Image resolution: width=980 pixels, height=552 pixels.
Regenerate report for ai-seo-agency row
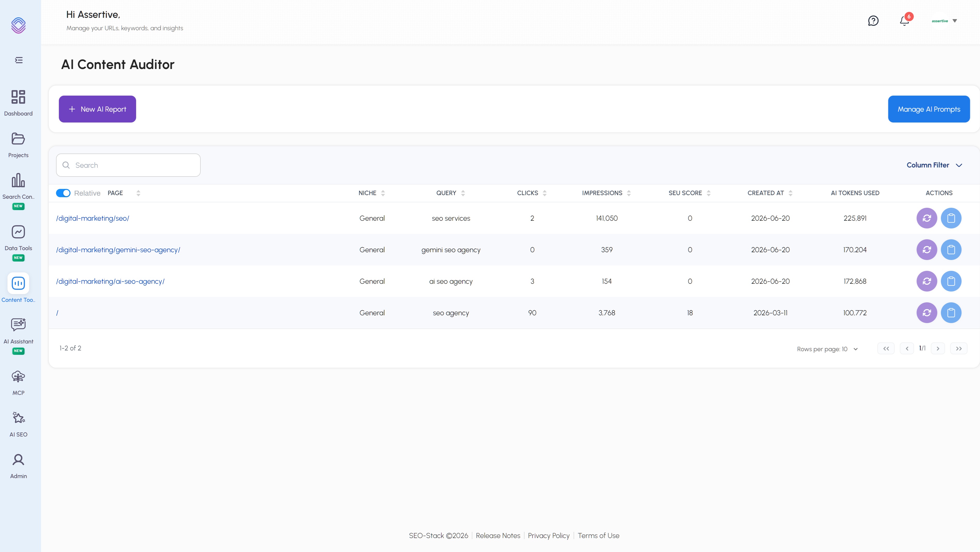coord(927,281)
